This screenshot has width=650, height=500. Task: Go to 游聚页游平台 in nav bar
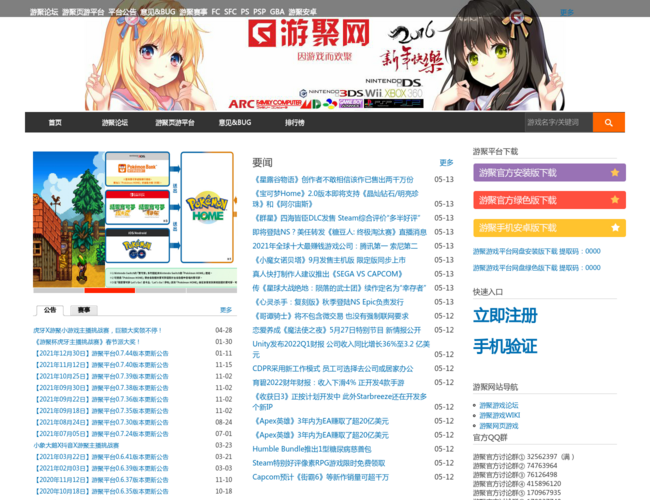click(x=174, y=123)
